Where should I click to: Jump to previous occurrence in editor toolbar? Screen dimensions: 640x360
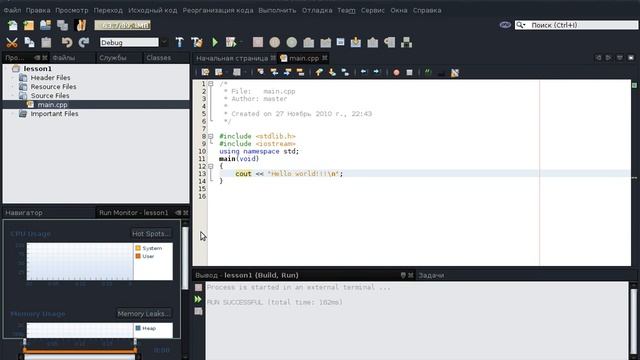[274, 73]
